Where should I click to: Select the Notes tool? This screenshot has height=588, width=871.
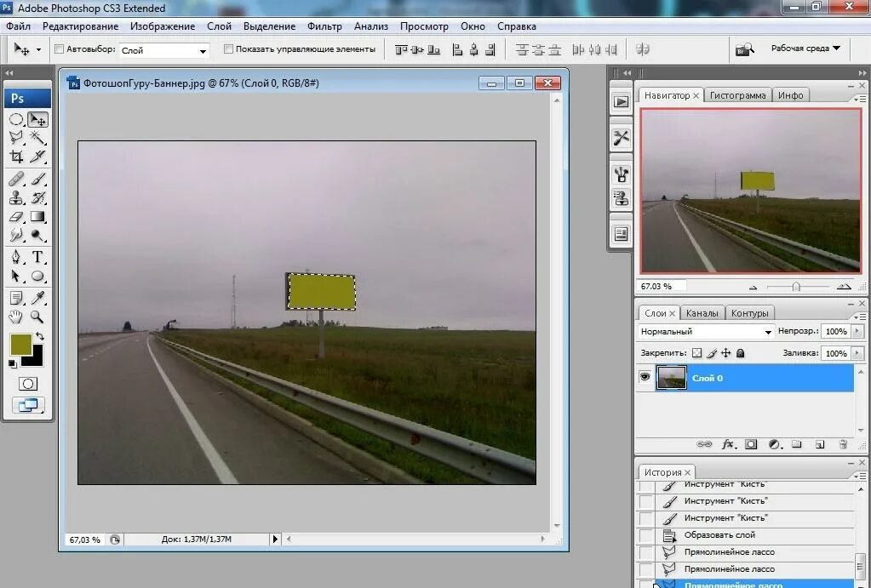(x=16, y=298)
